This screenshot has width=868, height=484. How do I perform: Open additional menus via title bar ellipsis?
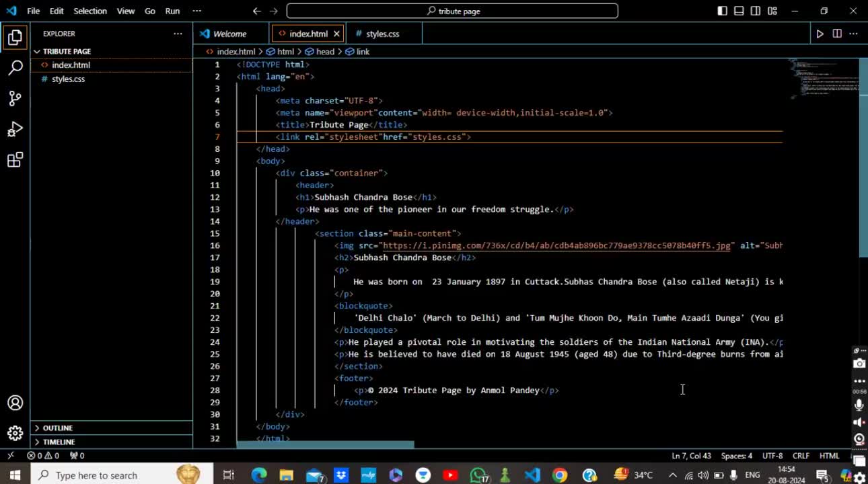pos(196,11)
